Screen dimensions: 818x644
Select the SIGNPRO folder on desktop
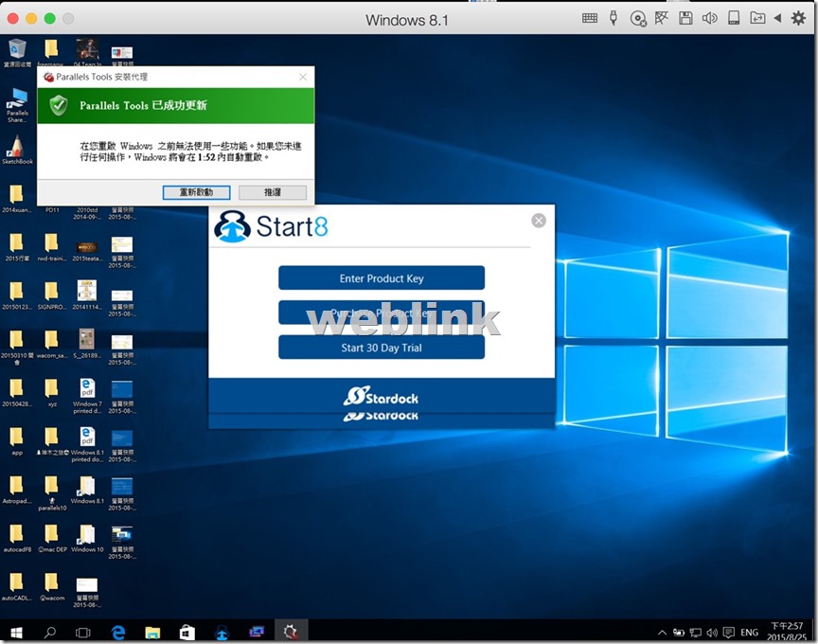[x=52, y=295]
